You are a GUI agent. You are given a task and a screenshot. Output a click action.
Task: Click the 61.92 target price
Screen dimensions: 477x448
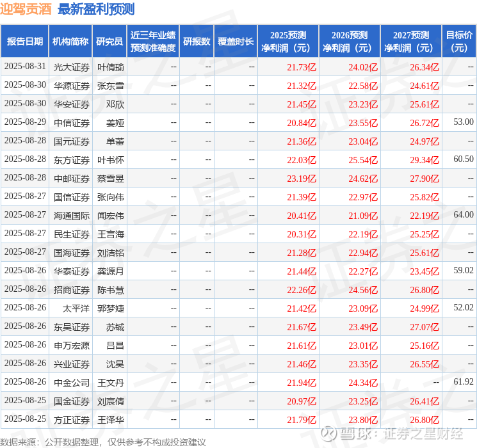tap(464, 381)
